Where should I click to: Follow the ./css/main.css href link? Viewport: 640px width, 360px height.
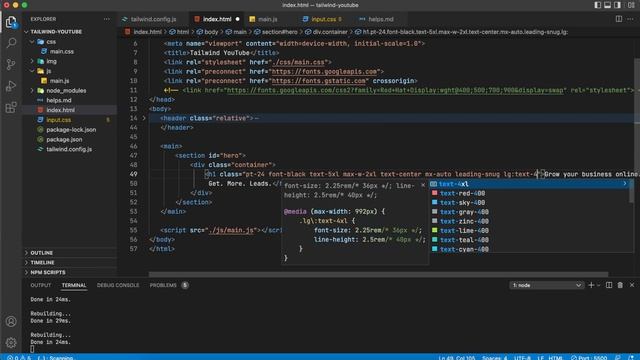[x=298, y=62]
